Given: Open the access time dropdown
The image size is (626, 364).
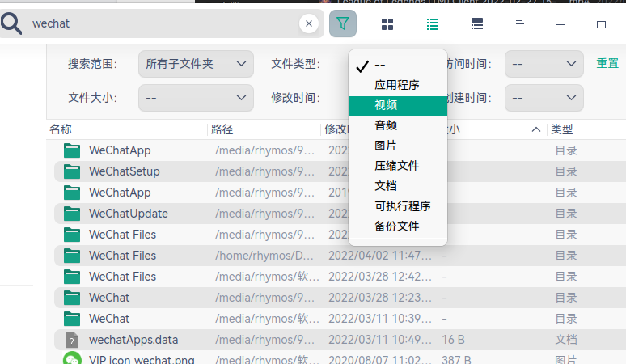Looking at the screenshot, I should tap(544, 64).
